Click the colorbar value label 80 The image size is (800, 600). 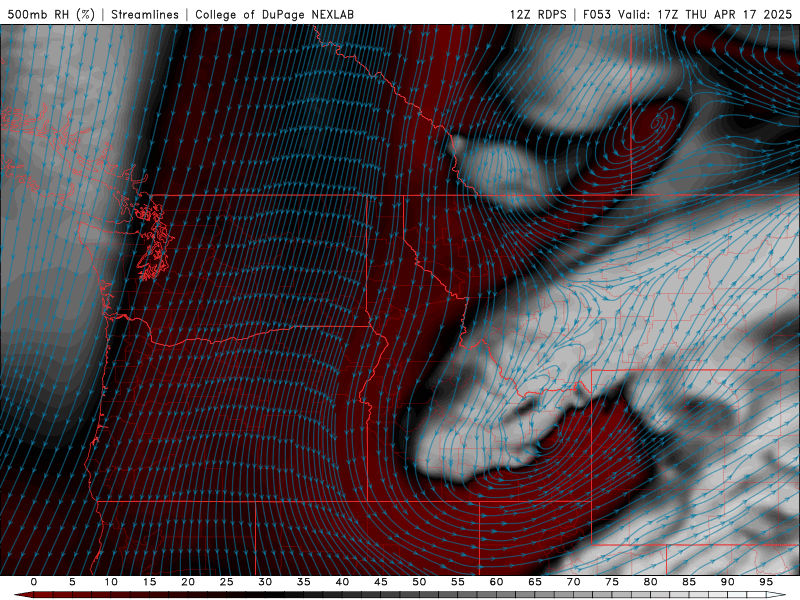[651, 582]
